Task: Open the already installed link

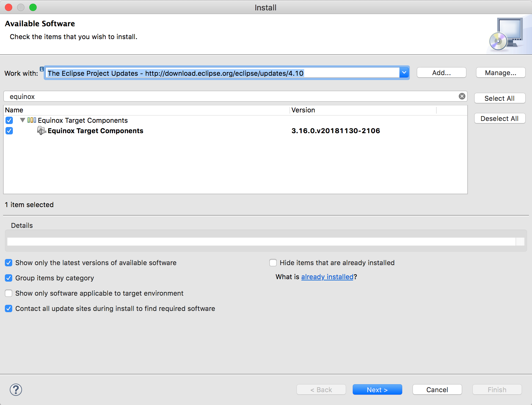Action: 327,277
